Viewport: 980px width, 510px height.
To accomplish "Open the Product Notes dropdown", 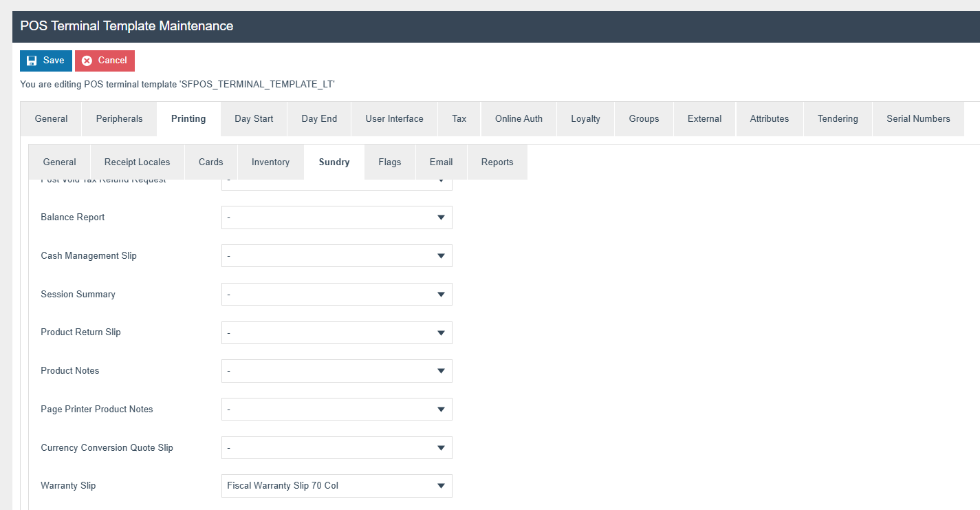I will click(x=336, y=371).
